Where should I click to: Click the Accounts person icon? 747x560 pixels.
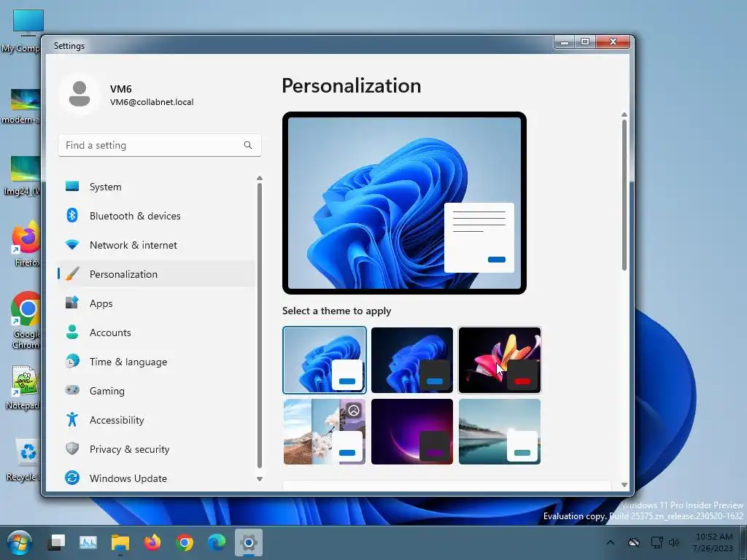tap(72, 332)
